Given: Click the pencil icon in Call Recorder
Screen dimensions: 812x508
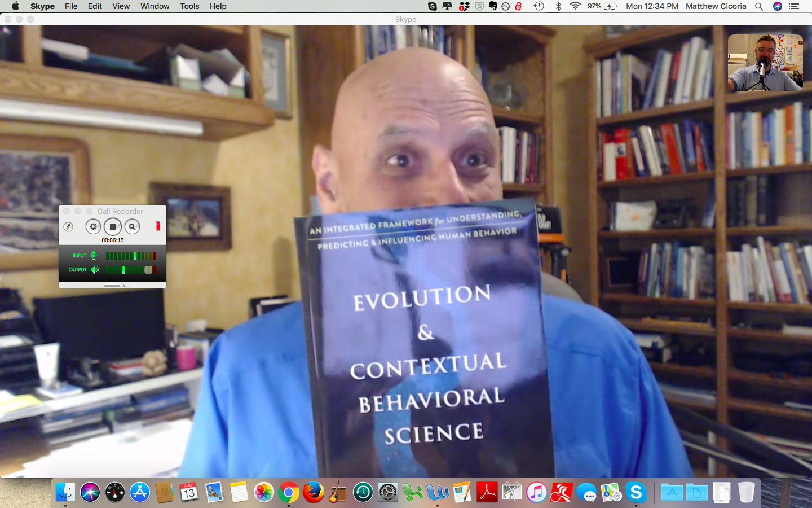Looking at the screenshot, I should 68,226.
